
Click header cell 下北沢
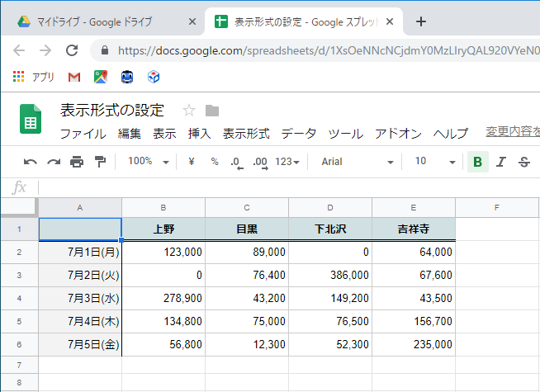click(x=330, y=229)
